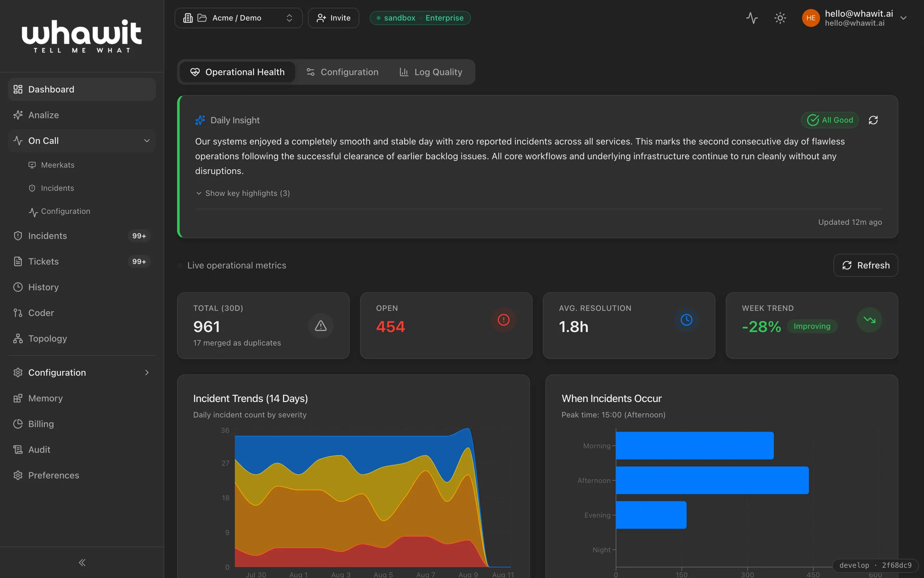Click the Billing pie chart icon
The width and height of the screenshot is (924, 578).
(18, 424)
